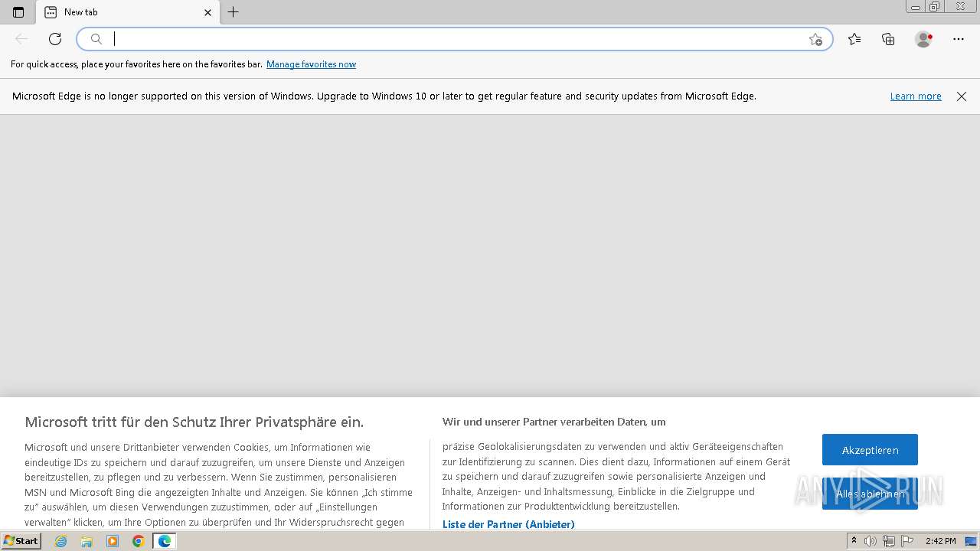Open the Manage favorites now link

(311, 64)
